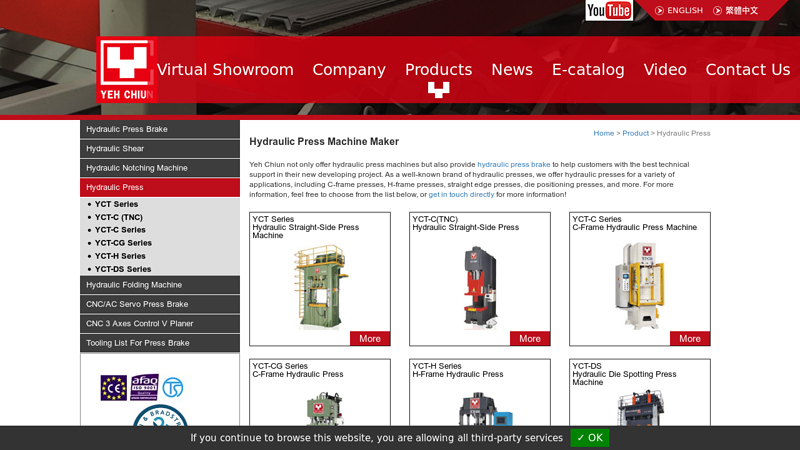Screen dimensions: 800x450
Task: Accept cookies with the green OK button
Action: click(x=590, y=438)
